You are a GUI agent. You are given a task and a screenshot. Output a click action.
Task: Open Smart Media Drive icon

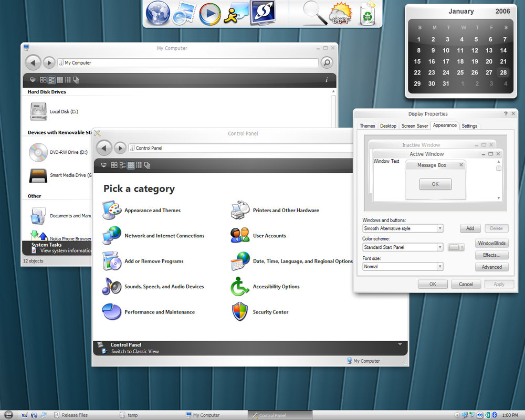click(x=38, y=175)
